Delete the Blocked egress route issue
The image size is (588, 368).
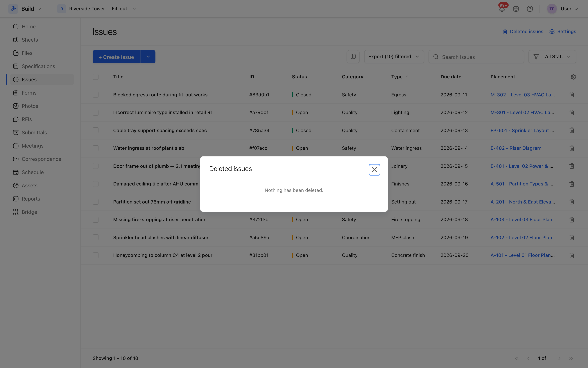pos(572,95)
